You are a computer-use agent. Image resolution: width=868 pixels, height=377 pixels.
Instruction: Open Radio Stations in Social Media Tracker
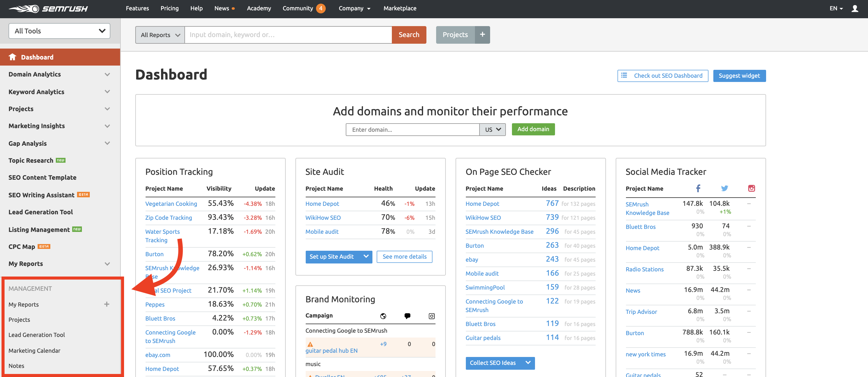(644, 269)
